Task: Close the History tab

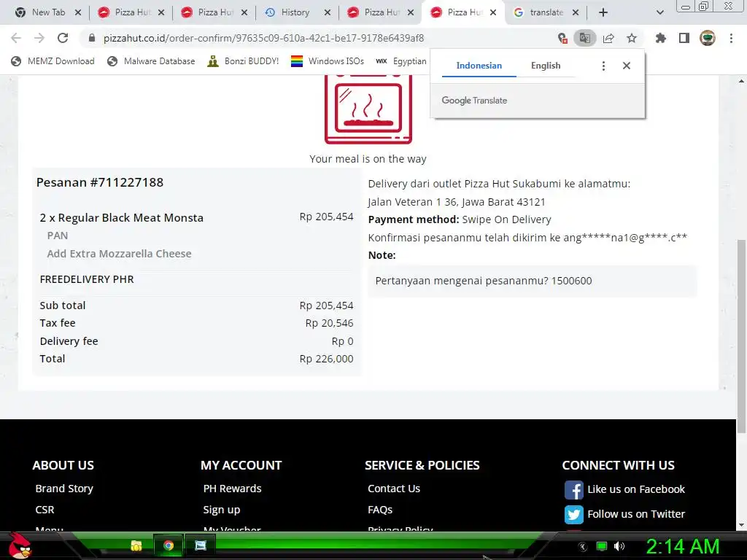Action: coord(328,12)
